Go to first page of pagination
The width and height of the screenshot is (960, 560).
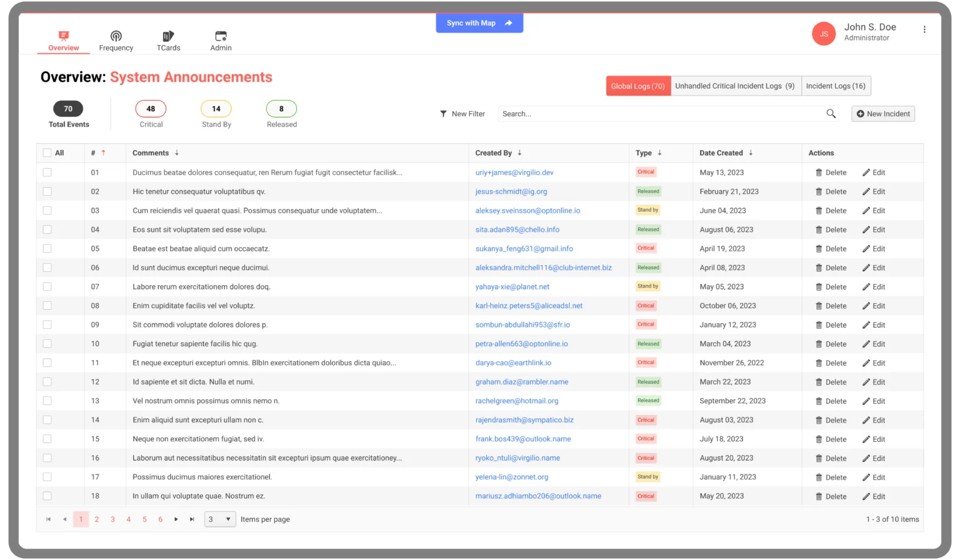[x=49, y=519]
